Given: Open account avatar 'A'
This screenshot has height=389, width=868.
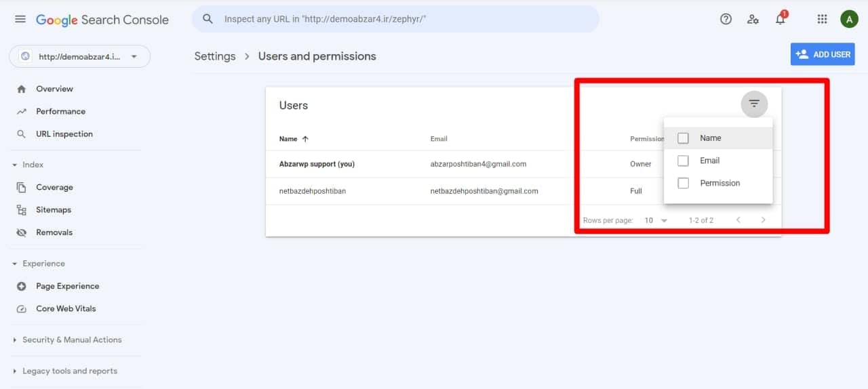Looking at the screenshot, I should (x=849, y=19).
